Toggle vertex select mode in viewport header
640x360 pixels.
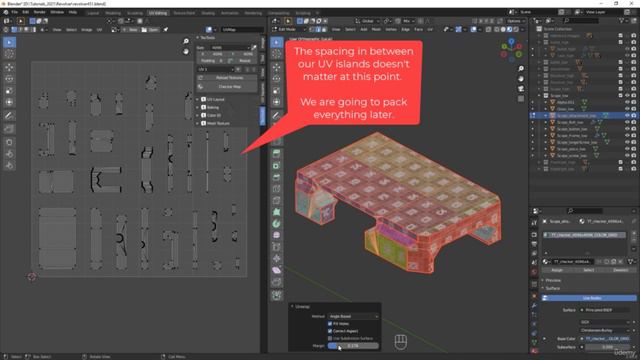coord(312,29)
